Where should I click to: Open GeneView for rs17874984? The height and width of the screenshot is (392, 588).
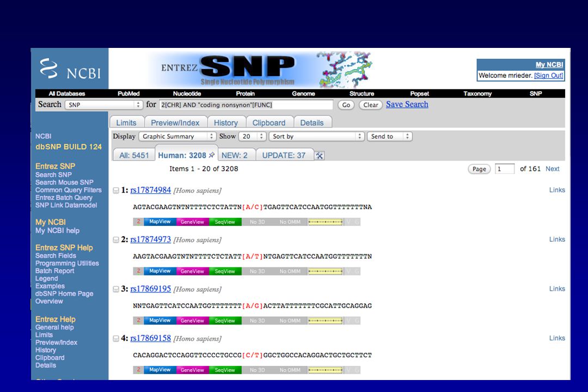pos(192,222)
